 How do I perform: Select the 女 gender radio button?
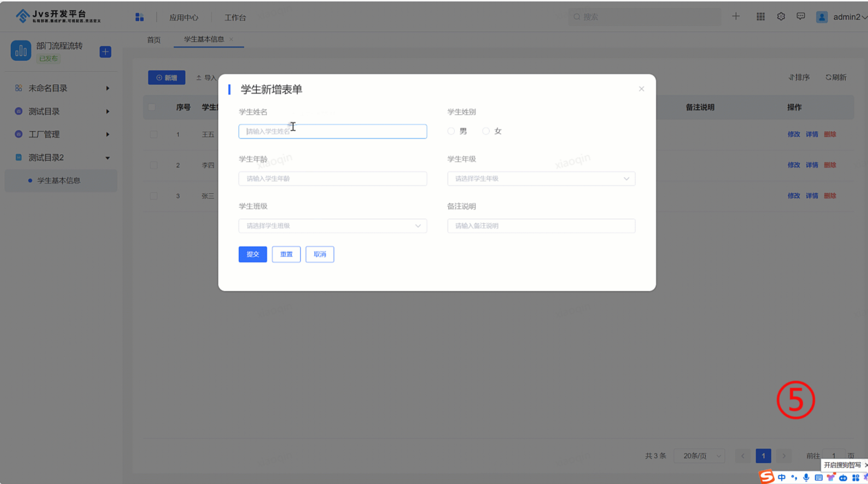pyautogui.click(x=486, y=131)
